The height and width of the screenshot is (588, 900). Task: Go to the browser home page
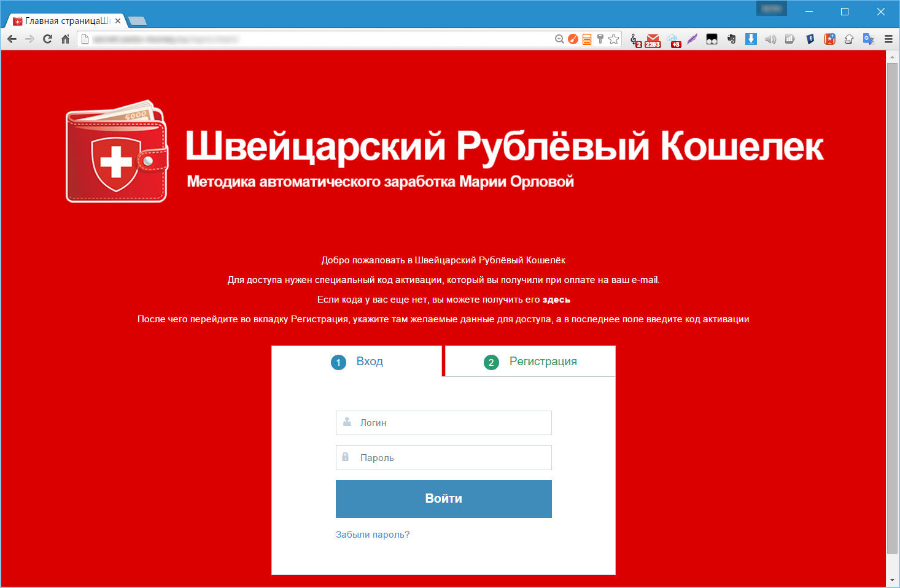coord(65,39)
